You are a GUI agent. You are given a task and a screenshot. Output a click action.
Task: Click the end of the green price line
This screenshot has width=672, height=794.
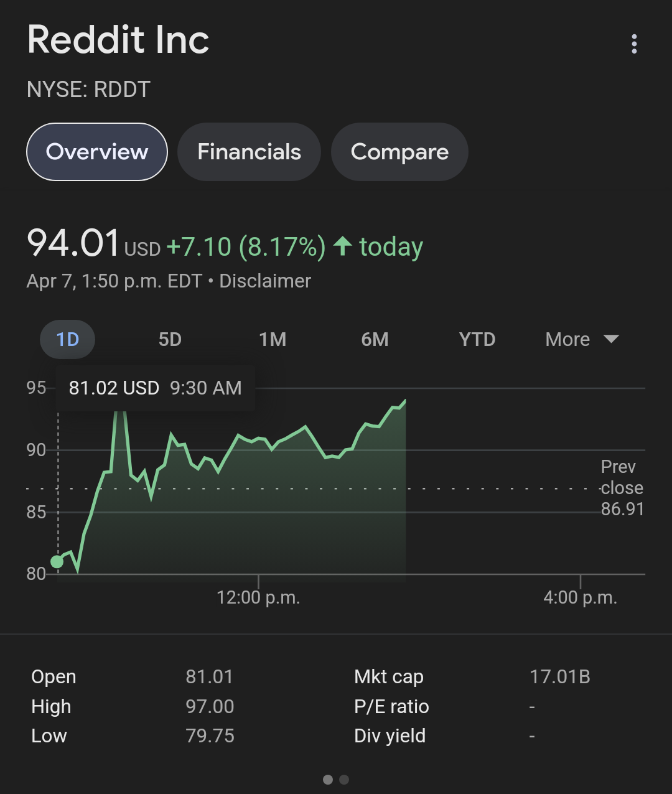405,401
